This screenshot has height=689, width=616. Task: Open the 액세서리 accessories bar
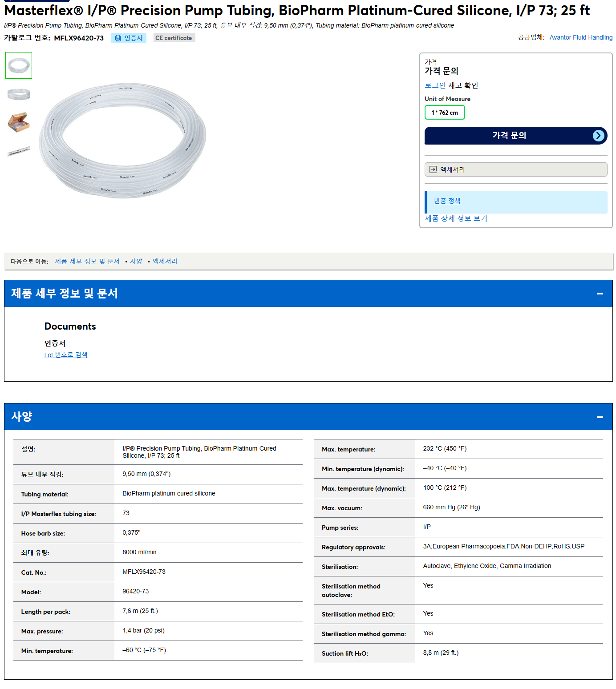point(516,169)
